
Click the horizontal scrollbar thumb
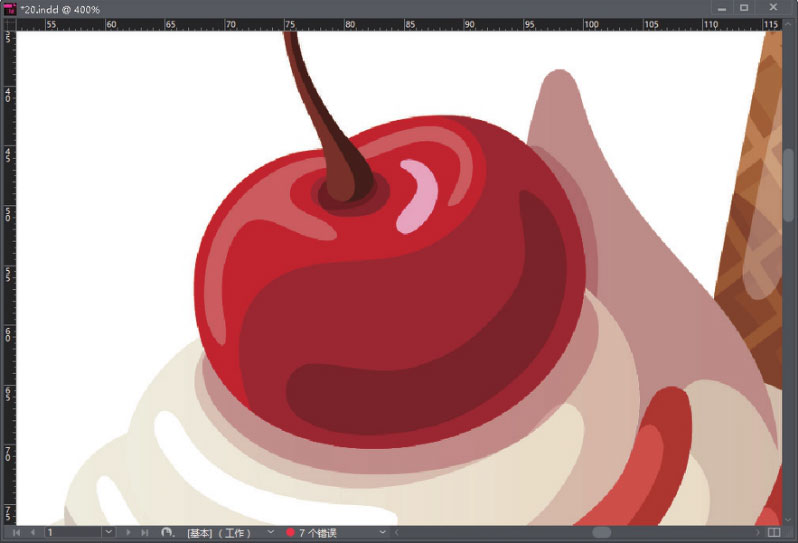(601, 533)
